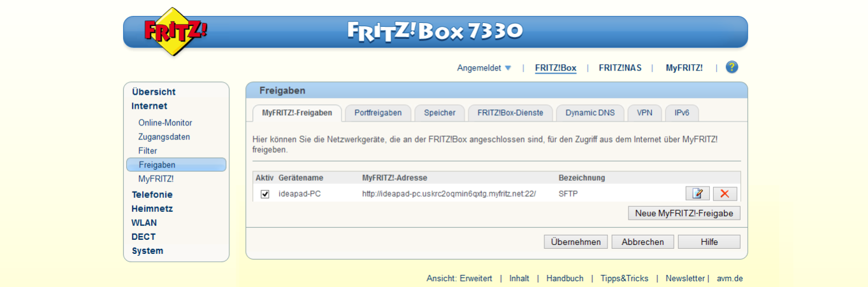The image size is (868, 287).
Task: Click the Abbrechen button
Action: [642, 242]
